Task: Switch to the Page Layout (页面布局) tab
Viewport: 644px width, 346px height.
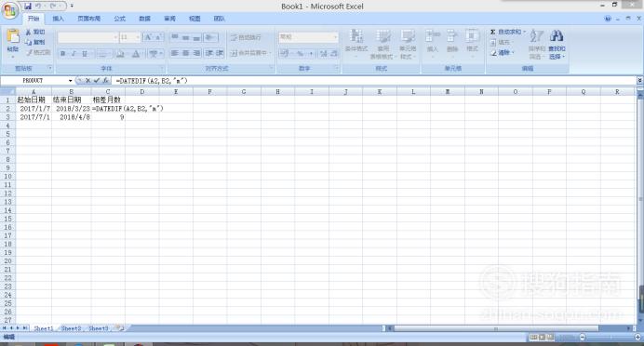Action: point(88,19)
